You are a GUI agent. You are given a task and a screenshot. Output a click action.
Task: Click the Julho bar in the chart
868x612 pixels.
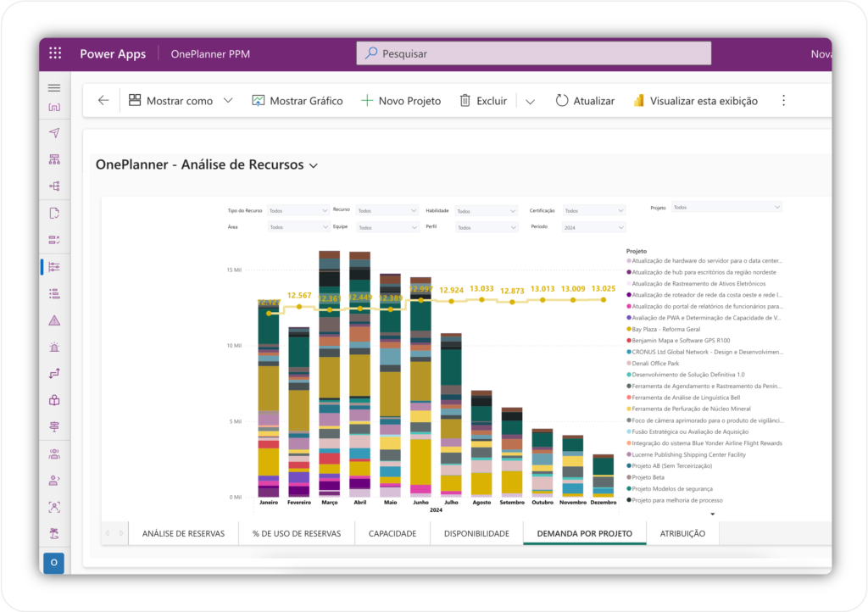click(451, 415)
